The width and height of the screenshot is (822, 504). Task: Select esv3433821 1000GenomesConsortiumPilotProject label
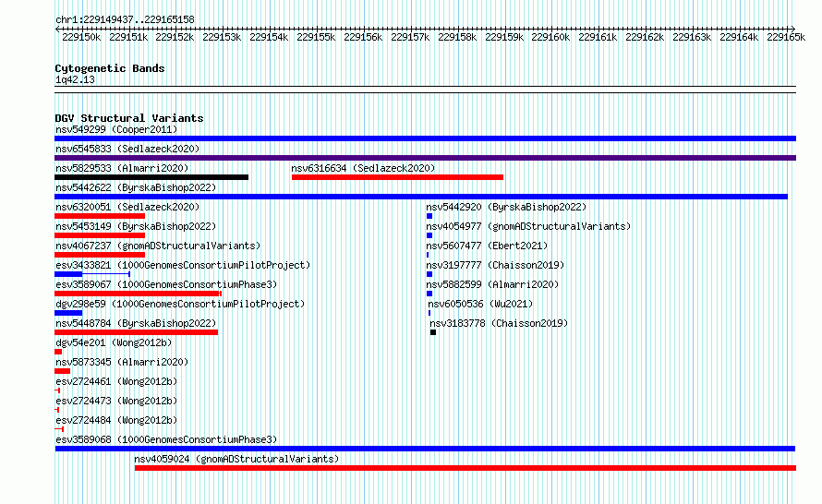pos(183,265)
